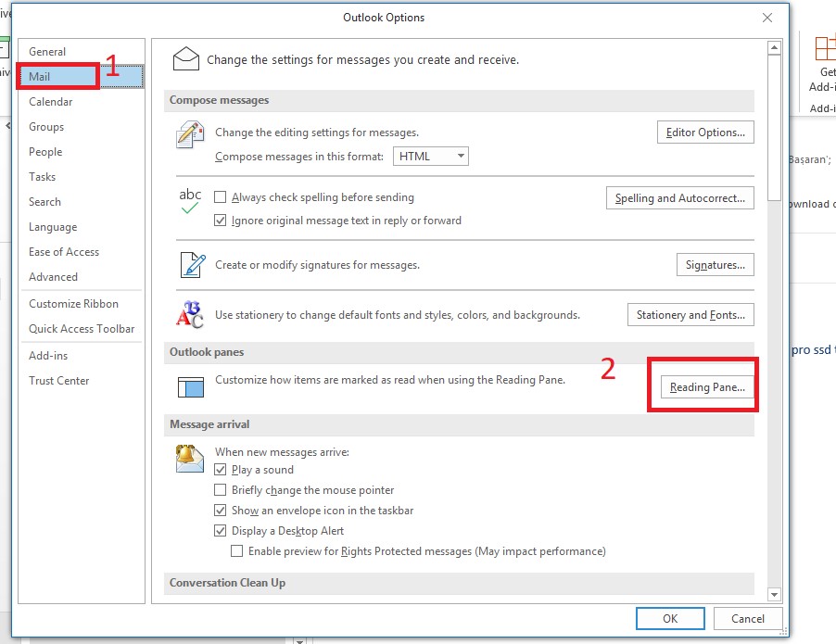
Task: Click the envelope icon beside the header text
Action: click(186, 58)
